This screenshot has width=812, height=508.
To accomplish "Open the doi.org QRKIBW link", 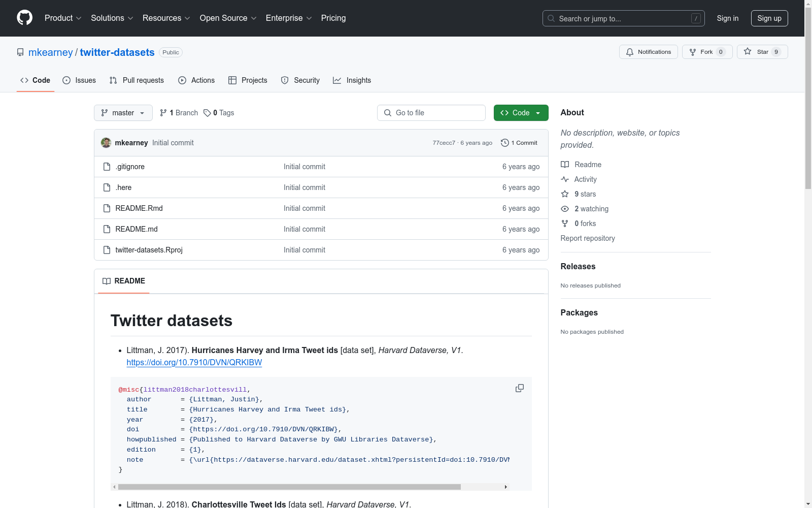I will pos(194,362).
